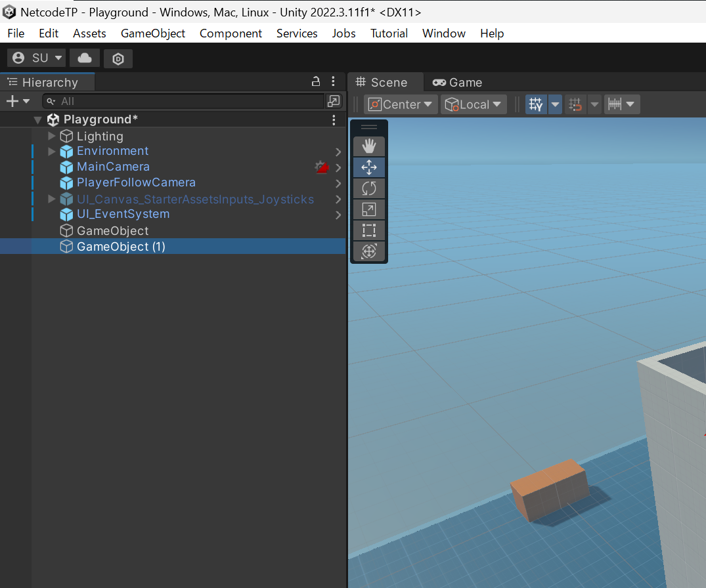
Task: Select the Scale tool
Action: (369, 209)
